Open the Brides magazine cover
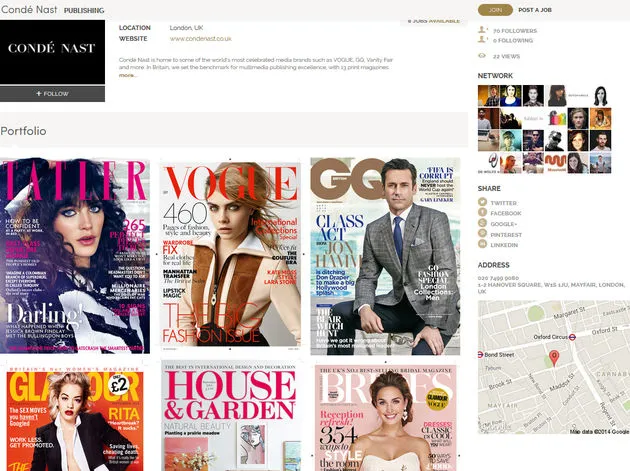630x471 pixels. 386,418
